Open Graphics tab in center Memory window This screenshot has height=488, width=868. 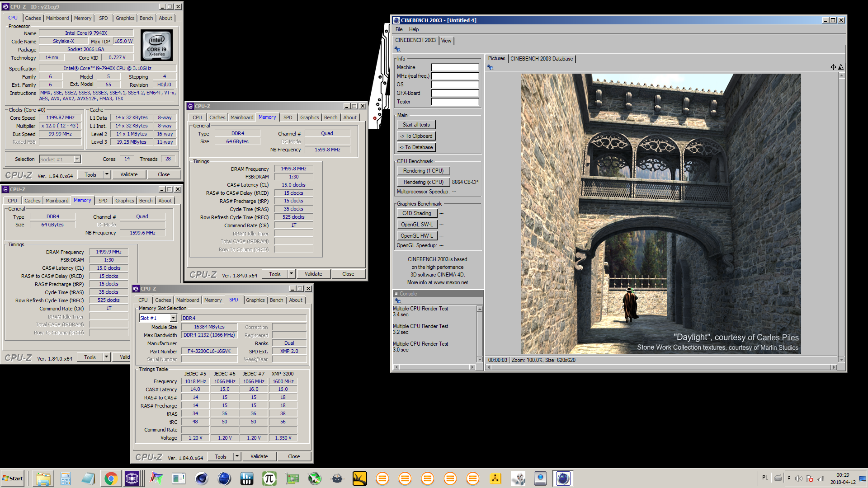coord(309,117)
